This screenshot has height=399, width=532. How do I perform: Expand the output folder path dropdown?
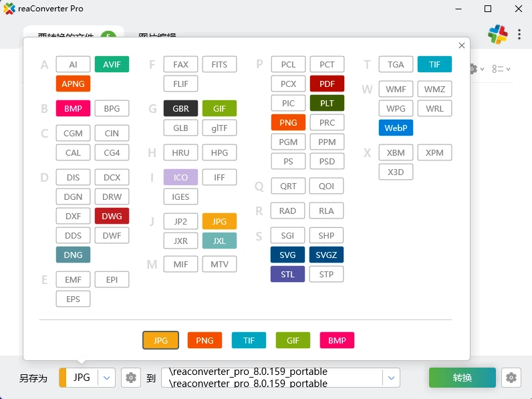click(x=391, y=378)
